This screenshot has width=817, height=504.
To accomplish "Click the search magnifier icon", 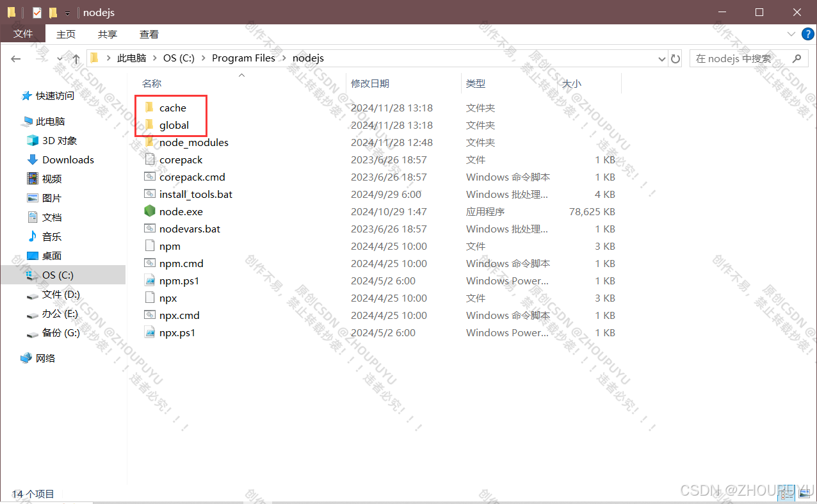I will tap(797, 58).
